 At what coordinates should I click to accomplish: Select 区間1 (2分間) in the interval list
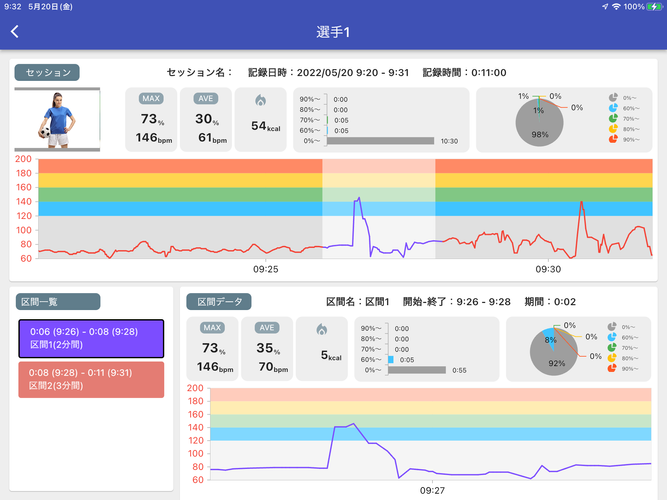coord(91,337)
